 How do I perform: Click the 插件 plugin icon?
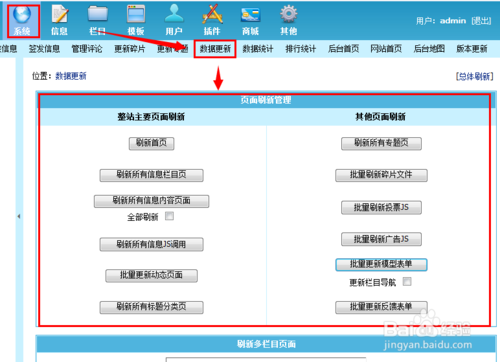point(212,20)
